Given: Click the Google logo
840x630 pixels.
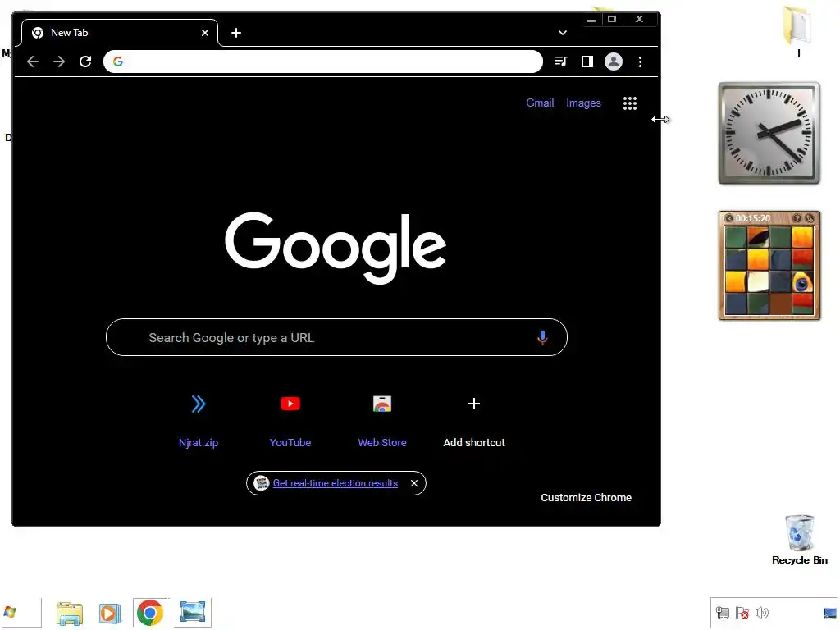Looking at the screenshot, I should pyautogui.click(x=336, y=248).
